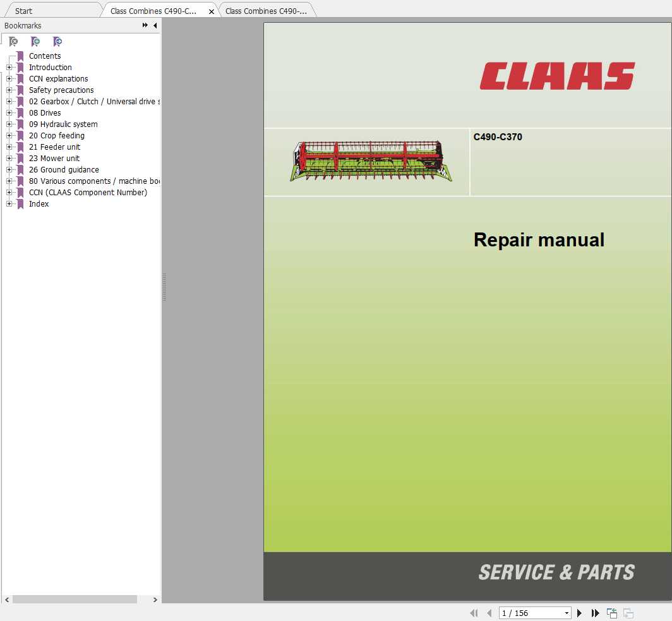Viewport: 672px width, 621px height.
Task: Open the Contents bookmark
Action: click(x=45, y=56)
